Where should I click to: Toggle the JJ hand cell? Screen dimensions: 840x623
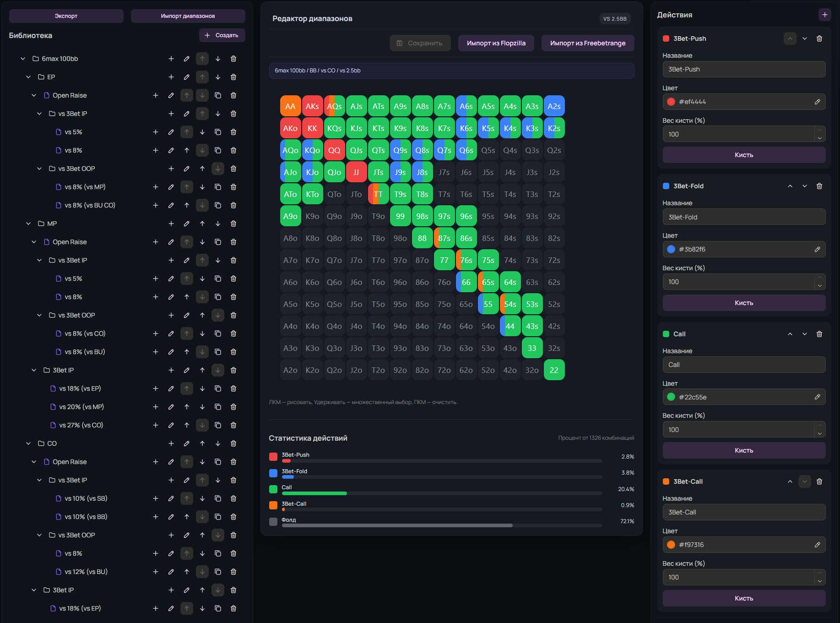click(x=356, y=172)
